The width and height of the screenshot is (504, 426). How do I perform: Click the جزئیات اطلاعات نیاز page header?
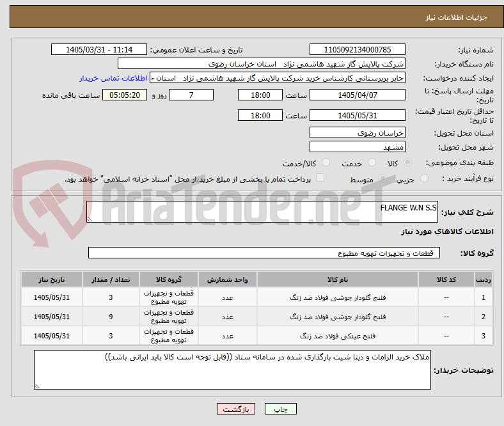click(x=456, y=17)
